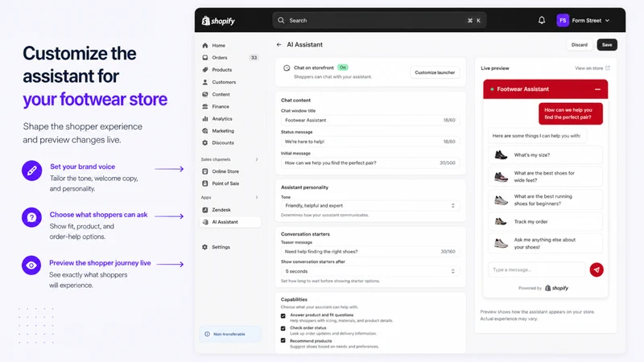
Task: Select best shoes for wide feet starter
Action: coord(546,177)
